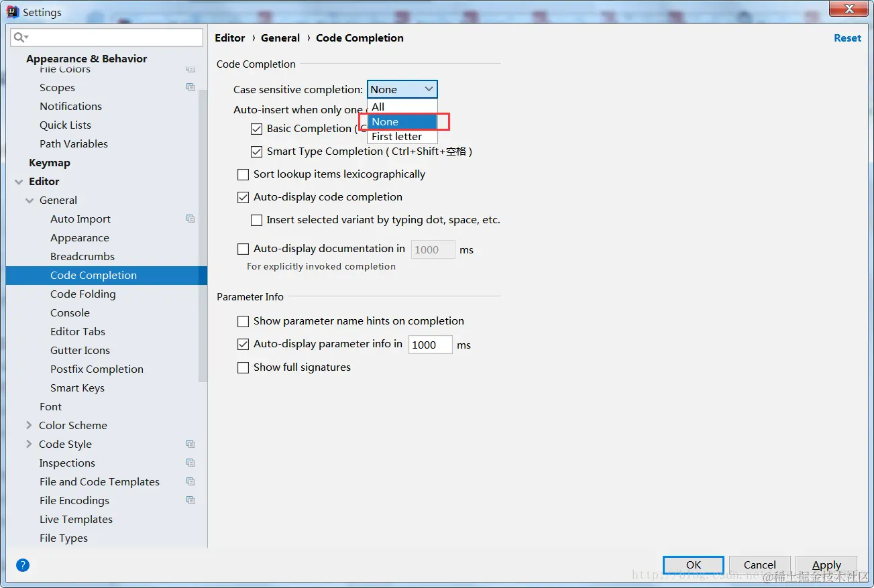Select File Encodings in the tree
The image size is (874, 588).
tap(74, 501)
